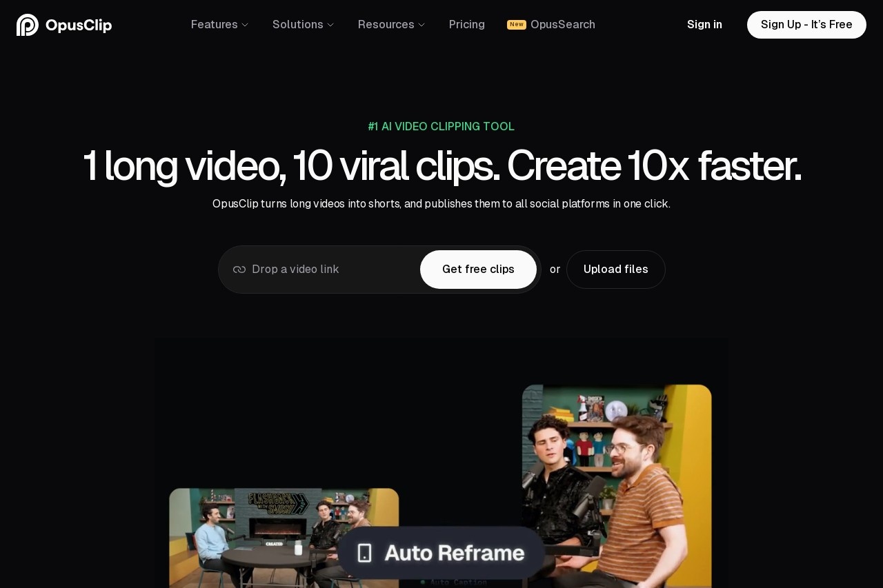Expand the Resources dropdown menu
Screen dimensions: 883x588
click(386, 25)
